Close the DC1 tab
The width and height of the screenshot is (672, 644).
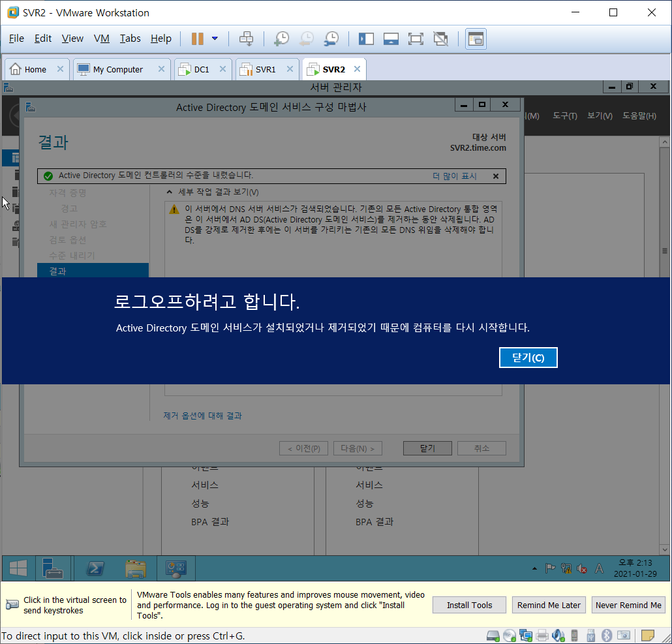coord(222,69)
